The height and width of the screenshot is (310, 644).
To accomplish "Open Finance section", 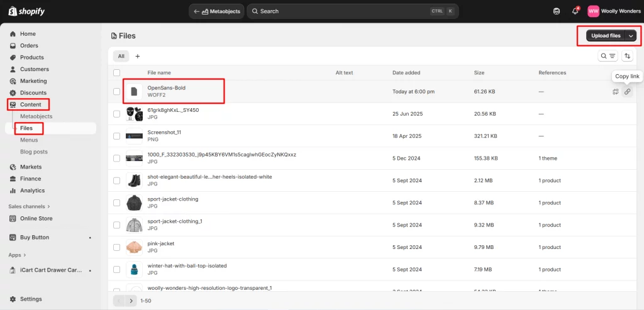I will (30, 179).
